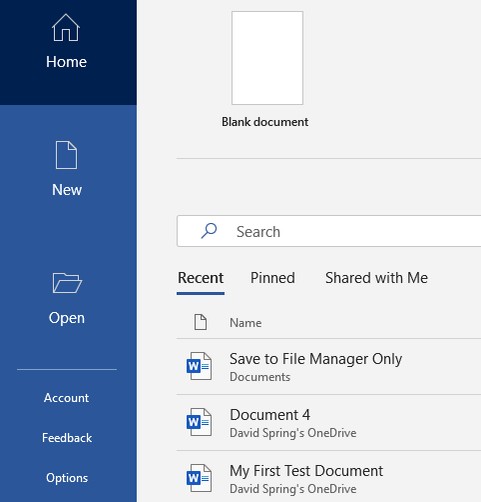Click Word icon beside Document 4
The image size is (481, 502).
pos(199,422)
